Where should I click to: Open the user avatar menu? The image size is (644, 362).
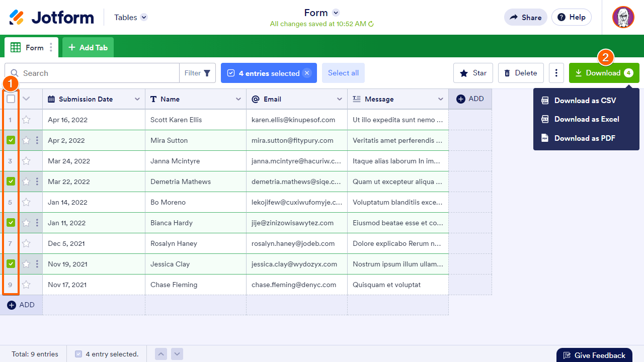coord(623,17)
